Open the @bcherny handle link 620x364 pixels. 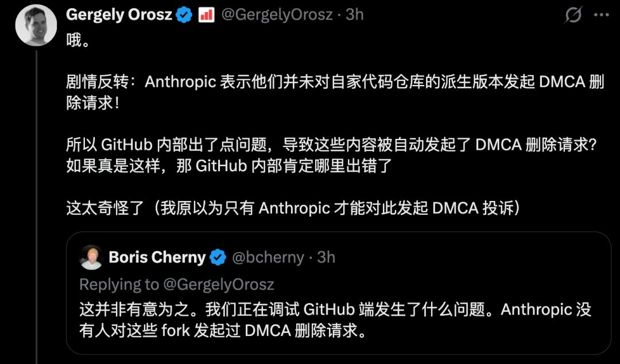coord(268,257)
